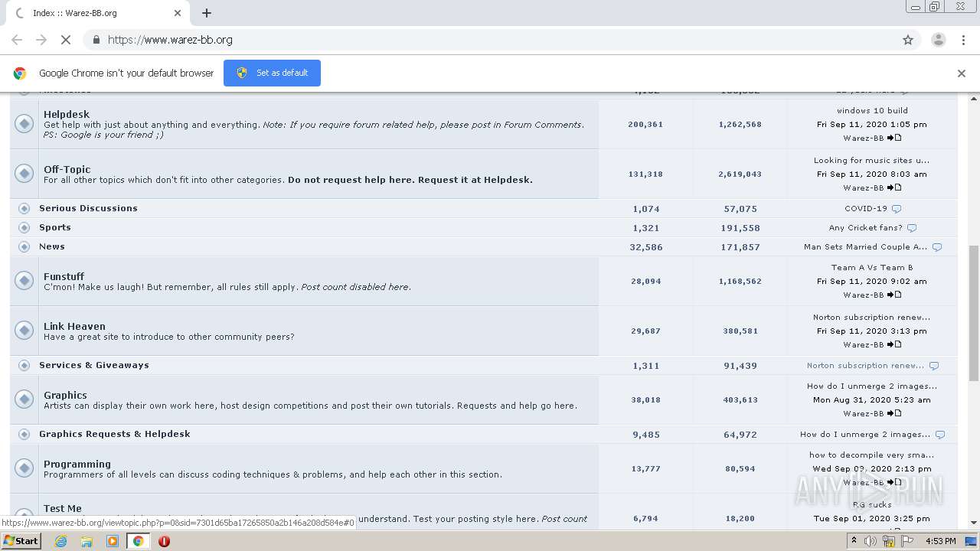Click the page vertical scrollbar thumb
The width and height of the screenshot is (980, 551).
974,313
